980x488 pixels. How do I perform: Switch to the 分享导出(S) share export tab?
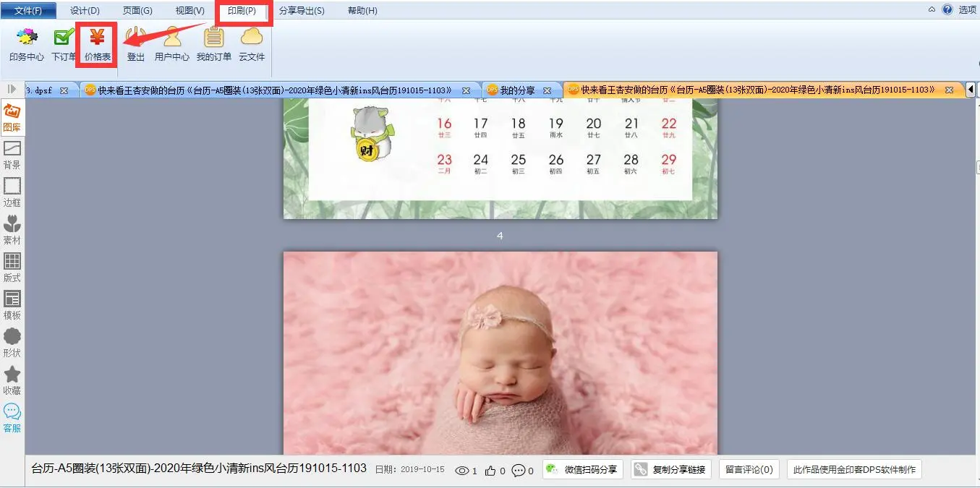point(302,11)
